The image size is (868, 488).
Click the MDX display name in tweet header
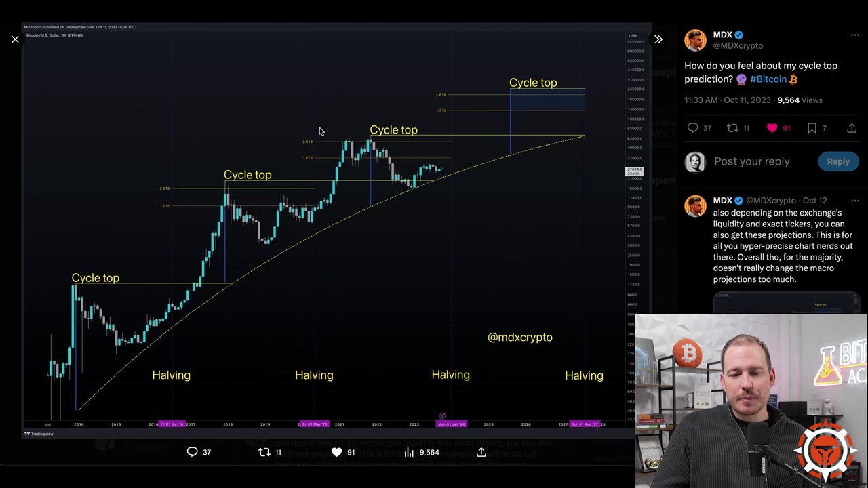click(x=722, y=35)
